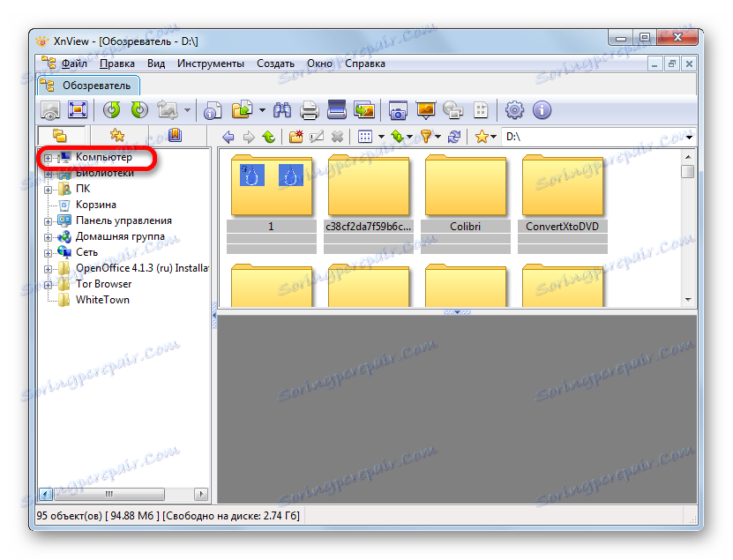Expand the Сеть tree node
The width and height of the screenshot is (733, 560).
pyautogui.click(x=48, y=253)
